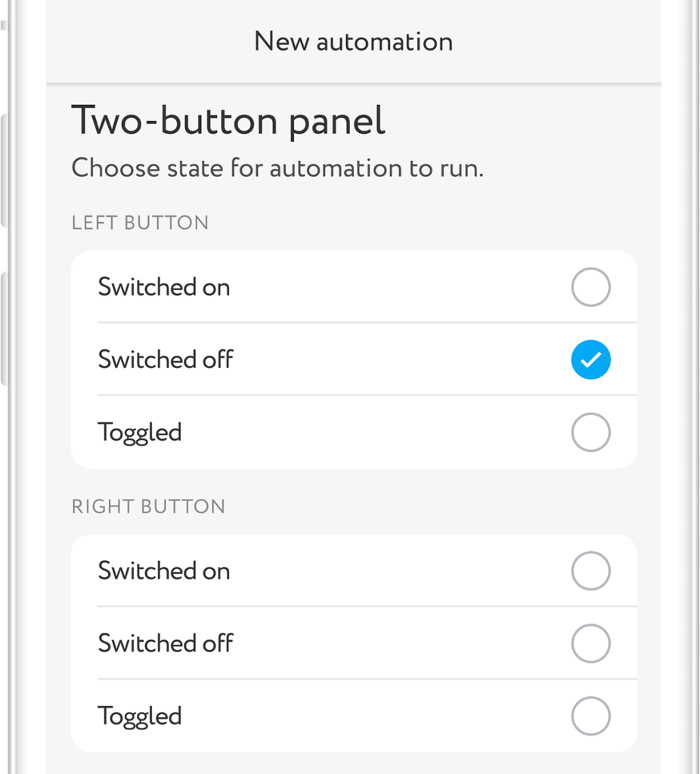Click the 'New automation' header title
Screen dimensions: 700x774
pyautogui.click(x=353, y=41)
